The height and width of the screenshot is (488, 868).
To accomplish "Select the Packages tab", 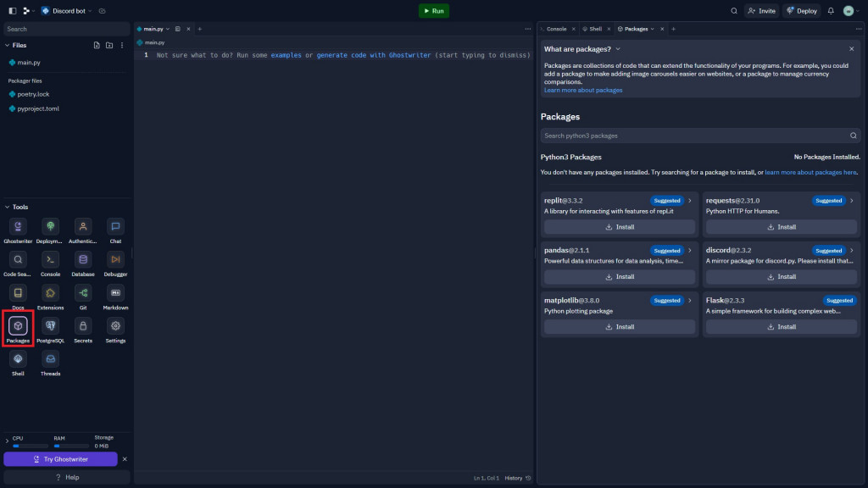I will pyautogui.click(x=636, y=29).
